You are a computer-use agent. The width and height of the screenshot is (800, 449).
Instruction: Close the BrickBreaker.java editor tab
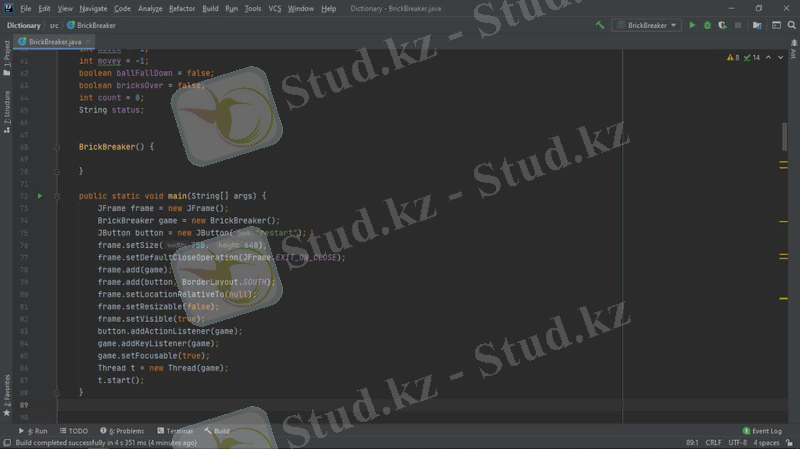[x=88, y=42]
